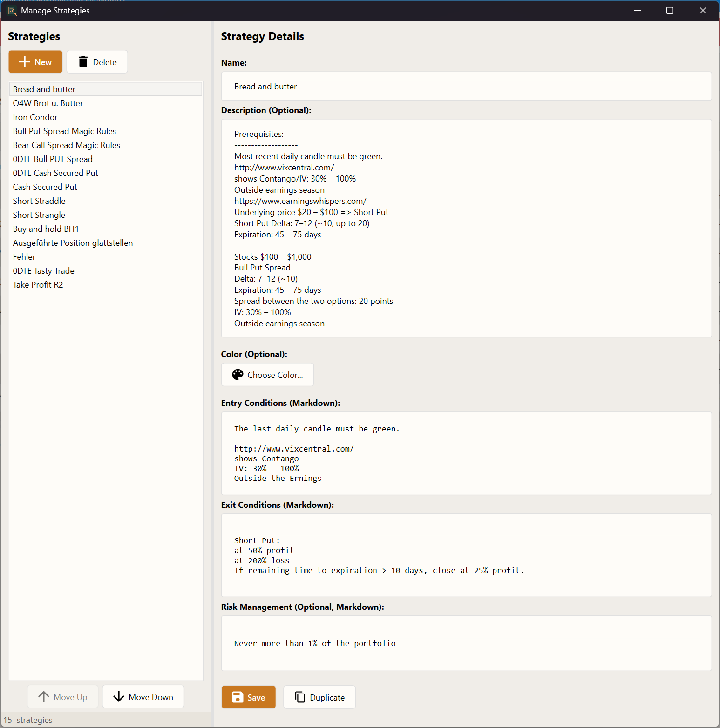Click into Risk Management text area
Image resolution: width=720 pixels, height=728 pixels.
(466, 643)
